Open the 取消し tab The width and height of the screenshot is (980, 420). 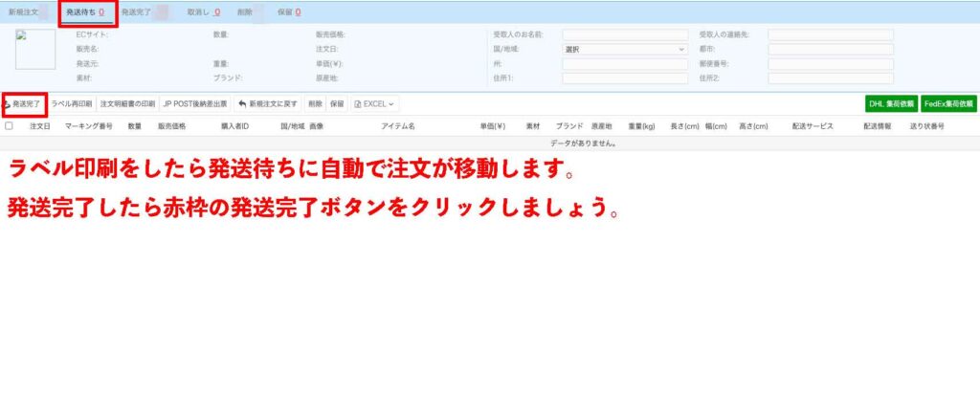pyautogui.click(x=203, y=11)
